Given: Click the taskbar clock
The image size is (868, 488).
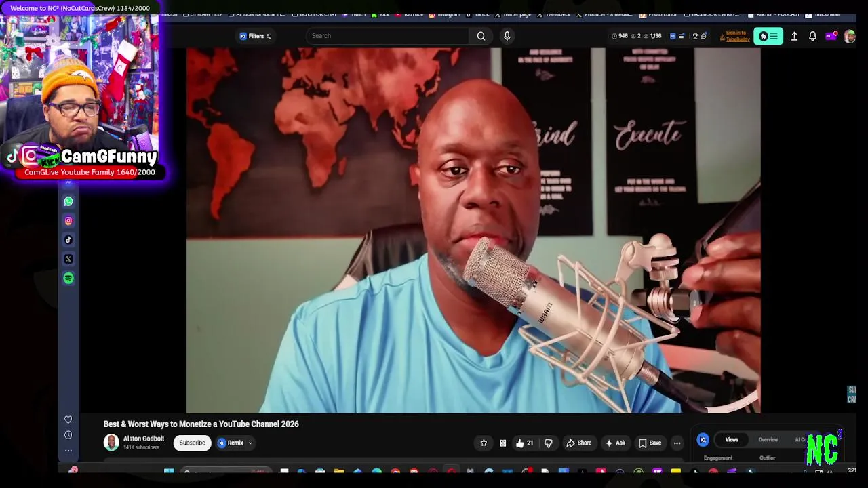Looking at the screenshot, I should (x=852, y=471).
